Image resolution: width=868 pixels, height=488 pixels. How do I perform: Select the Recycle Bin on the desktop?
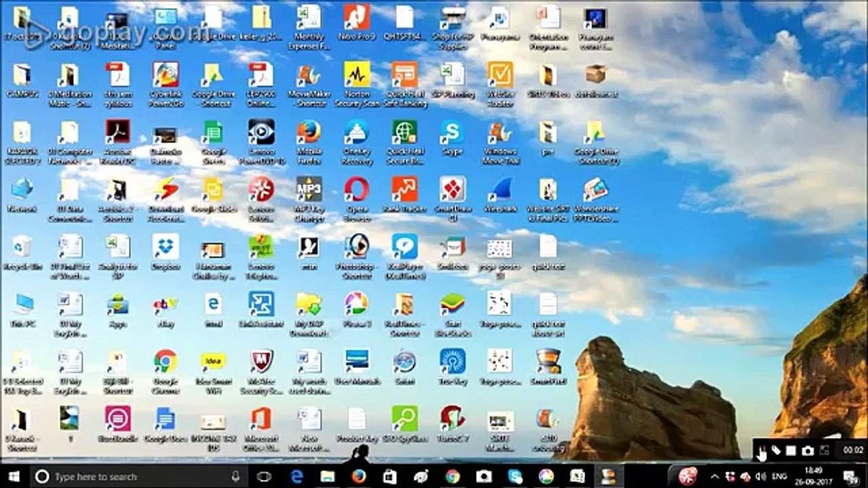point(22,253)
